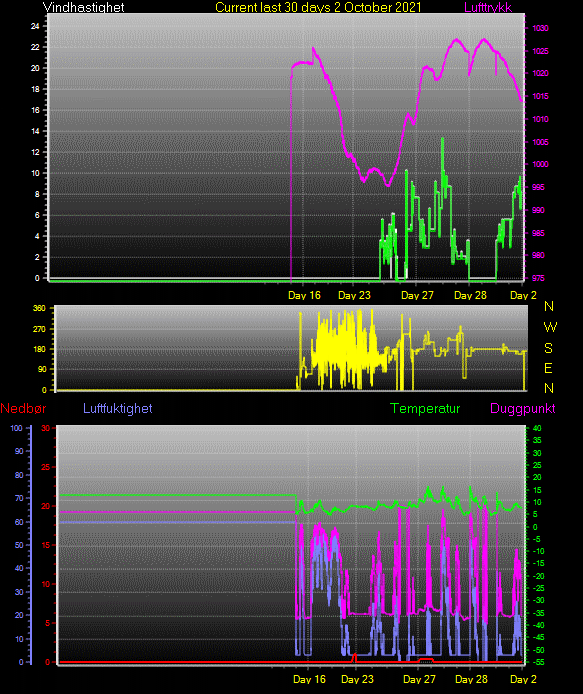583x694 pixels.
Task: Click the Luftfuktighet legend label
Action: 118,408
